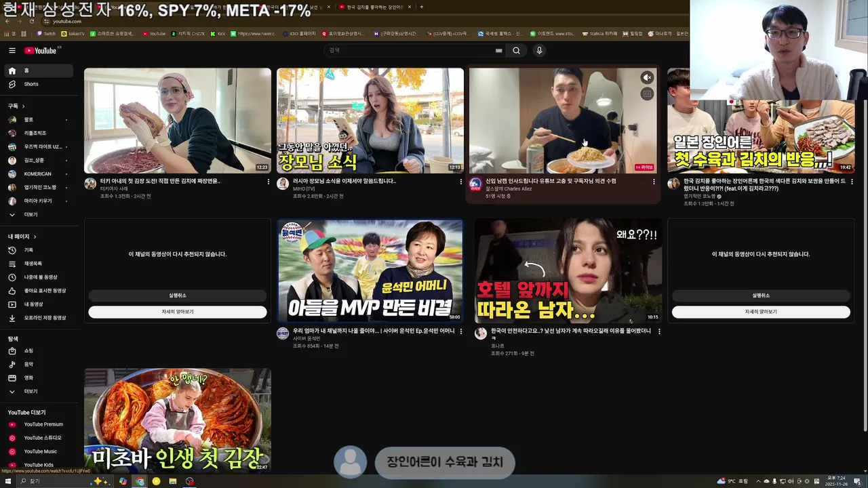
Task: Expand 더보기 under subscriptions
Action: tap(39, 215)
